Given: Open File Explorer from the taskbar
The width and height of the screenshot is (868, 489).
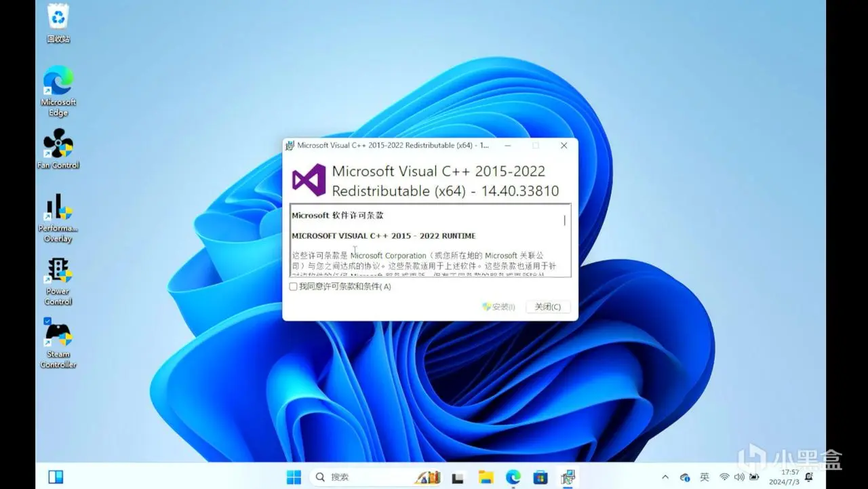Looking at the screenshot, I should [x=486, y=477].
